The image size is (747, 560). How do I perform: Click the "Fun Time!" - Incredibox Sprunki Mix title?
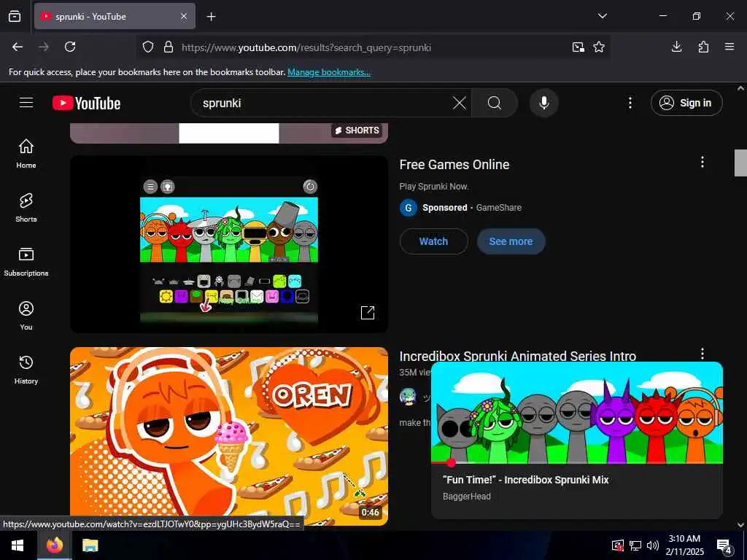coord(525,480)
